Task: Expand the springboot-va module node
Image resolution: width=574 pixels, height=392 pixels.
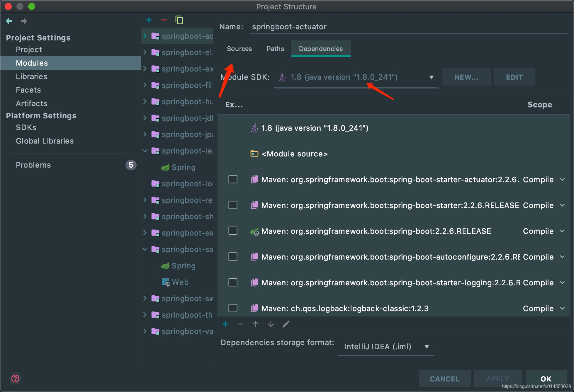Action: [145, 331]
